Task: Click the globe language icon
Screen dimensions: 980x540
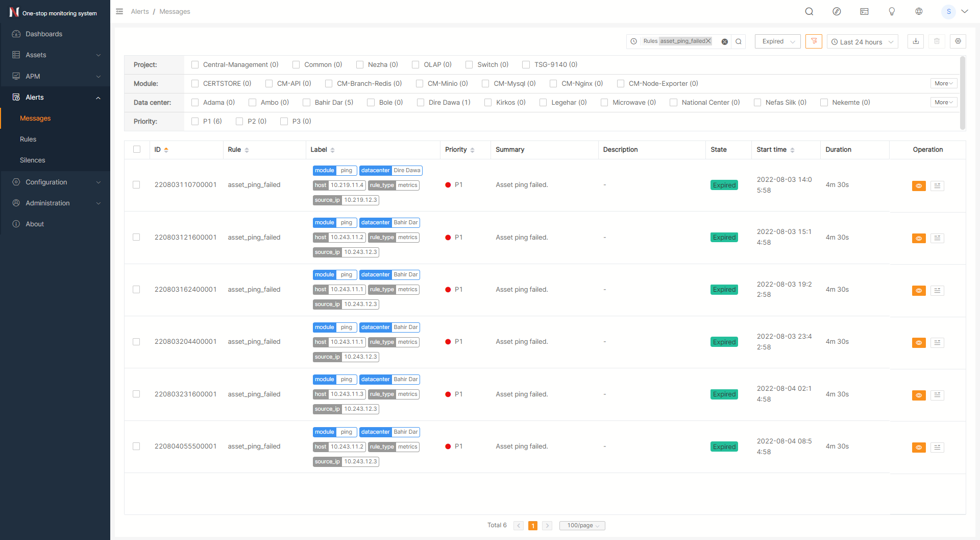Action: 919,11
